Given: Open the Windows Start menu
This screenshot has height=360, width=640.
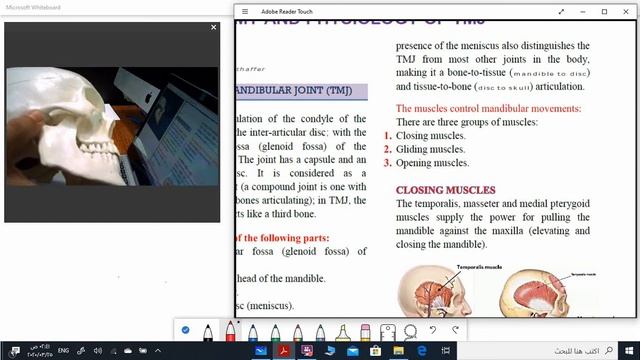Looking at the screenshot, I should pos(629,351).
